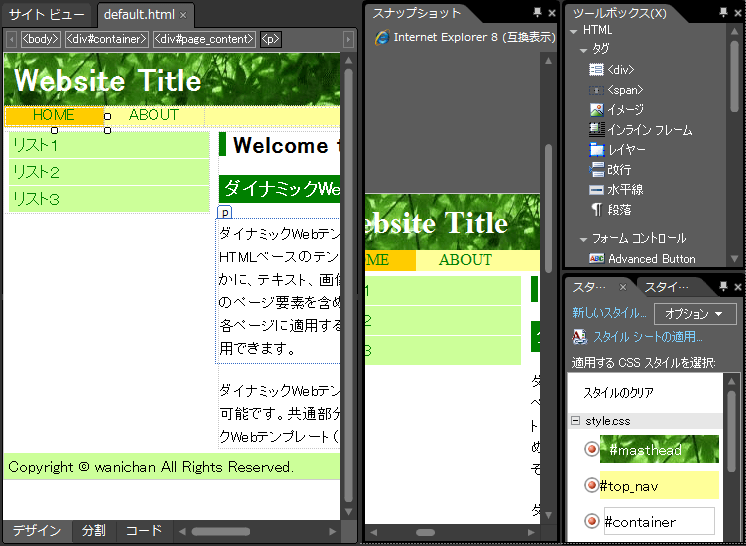Click the HOME nav item in design view

[54, 115]
